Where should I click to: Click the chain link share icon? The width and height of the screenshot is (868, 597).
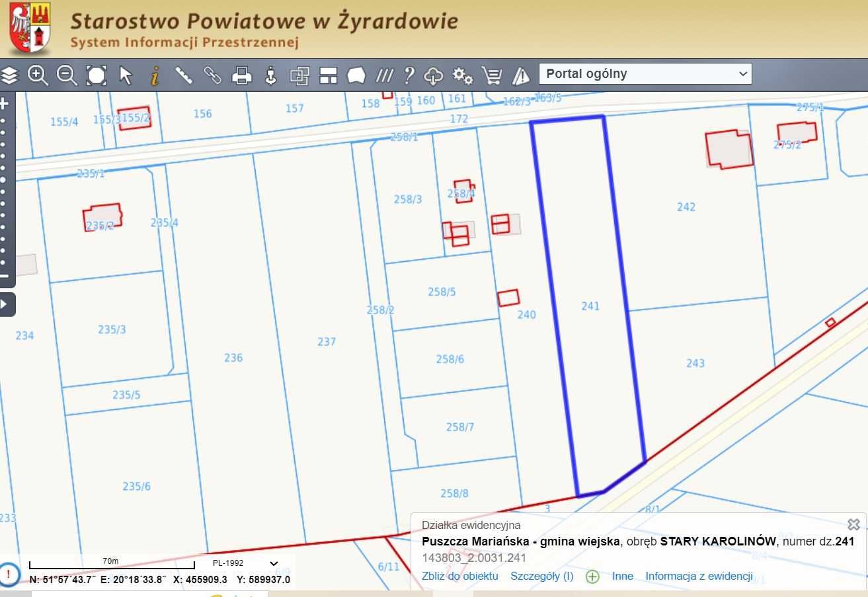212,75
